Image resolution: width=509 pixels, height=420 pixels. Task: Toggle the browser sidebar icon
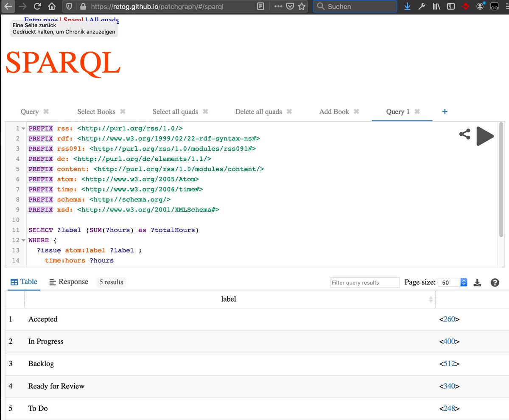pyautogui.click(x=451, y=6)
